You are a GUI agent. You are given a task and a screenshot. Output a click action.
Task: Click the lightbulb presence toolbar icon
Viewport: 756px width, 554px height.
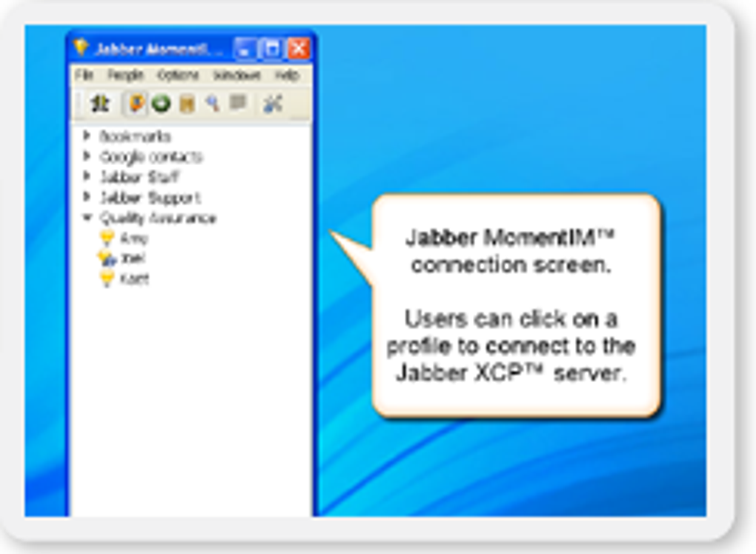tap(136, 104)
